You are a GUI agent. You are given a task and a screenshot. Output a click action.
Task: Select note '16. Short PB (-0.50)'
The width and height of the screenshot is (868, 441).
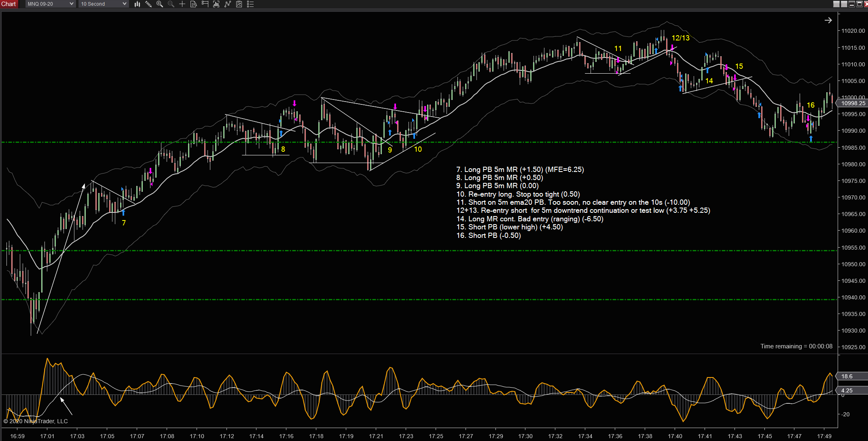click(x=489, y=235)
